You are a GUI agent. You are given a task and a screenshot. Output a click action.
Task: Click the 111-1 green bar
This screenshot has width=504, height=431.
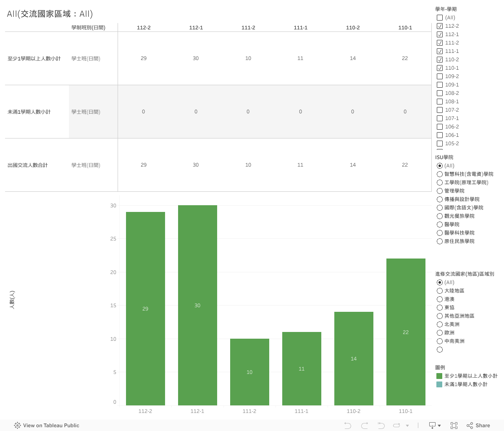click(302, 368)
